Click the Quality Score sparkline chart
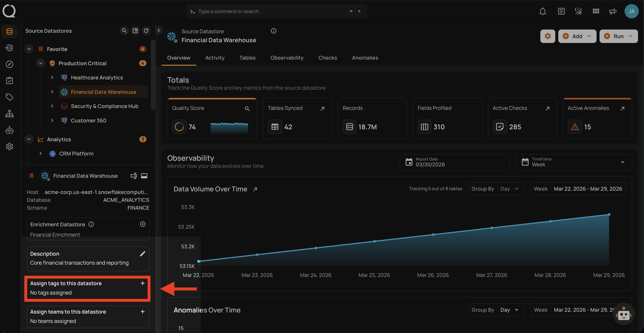Viewport: 644px width, 333px height. [x=229, y=127]
